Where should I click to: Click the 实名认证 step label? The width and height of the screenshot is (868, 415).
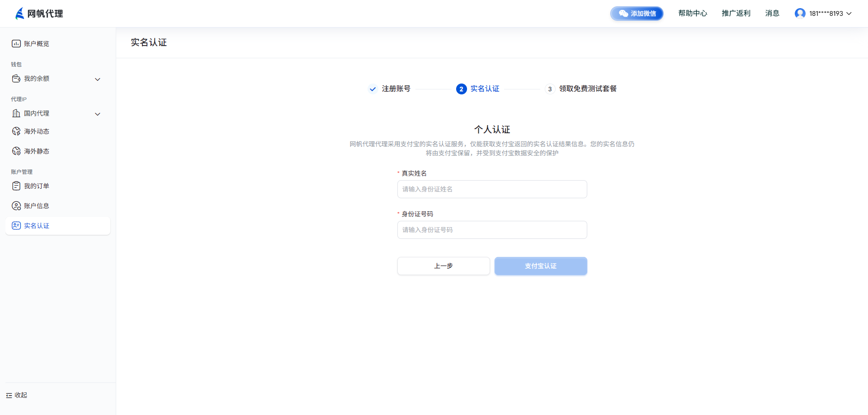[x=485, y=89]
